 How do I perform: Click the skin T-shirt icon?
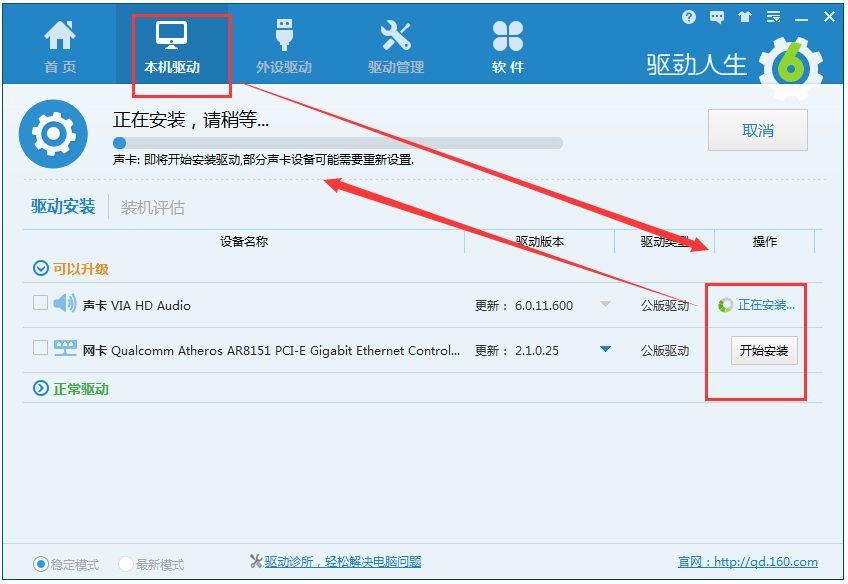(745, 17)
